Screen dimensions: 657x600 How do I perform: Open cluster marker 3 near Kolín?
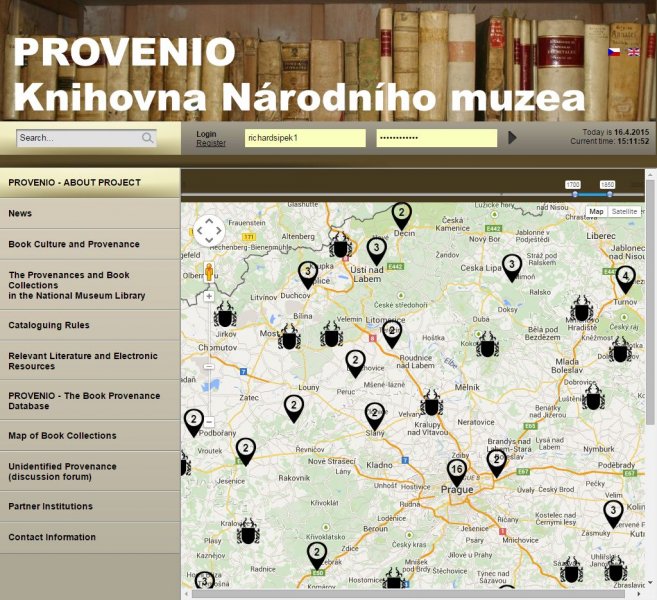(613, 513)
